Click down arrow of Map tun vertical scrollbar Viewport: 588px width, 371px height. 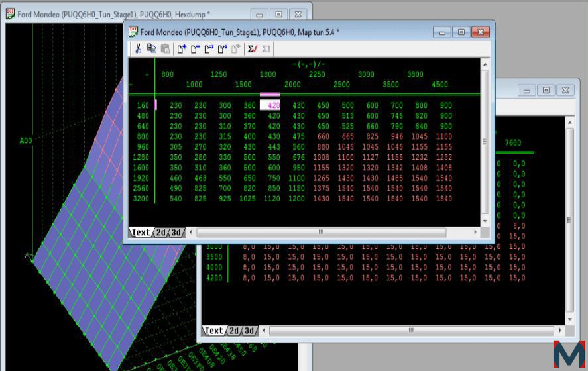[485, 221]
